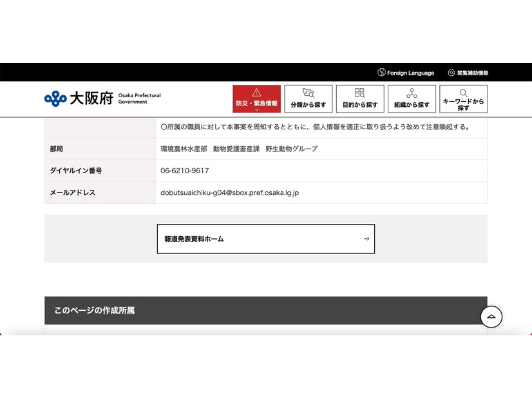Image resolution: width=532 pixels, height=399 pixels.
Task: Go to 報道発表資料ホーム
Action: click(195, 239)
